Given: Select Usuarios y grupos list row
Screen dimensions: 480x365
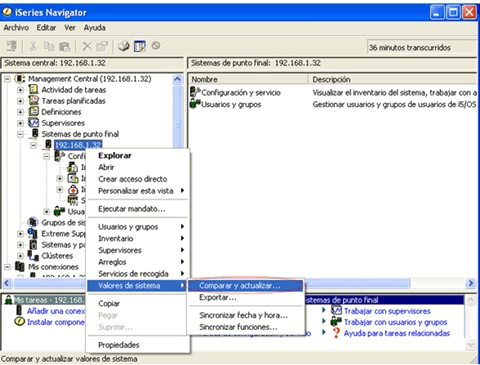Looking at the screenshot, I should coord(333,104).
